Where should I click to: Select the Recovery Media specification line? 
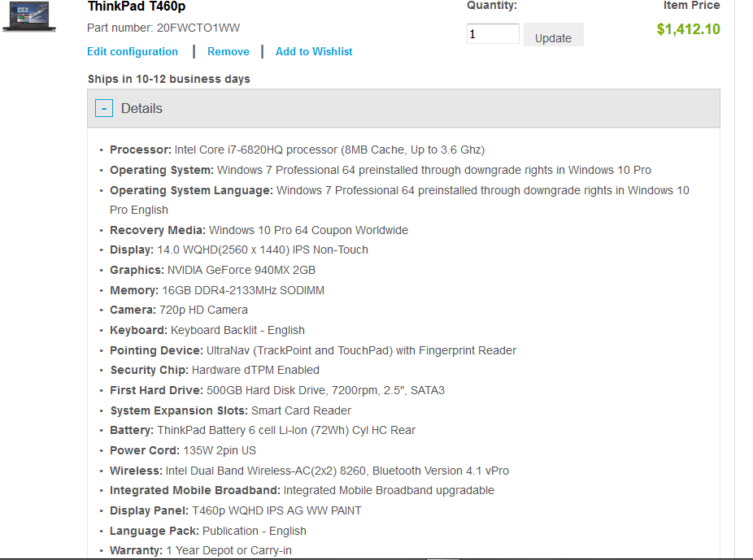[259, 230]
